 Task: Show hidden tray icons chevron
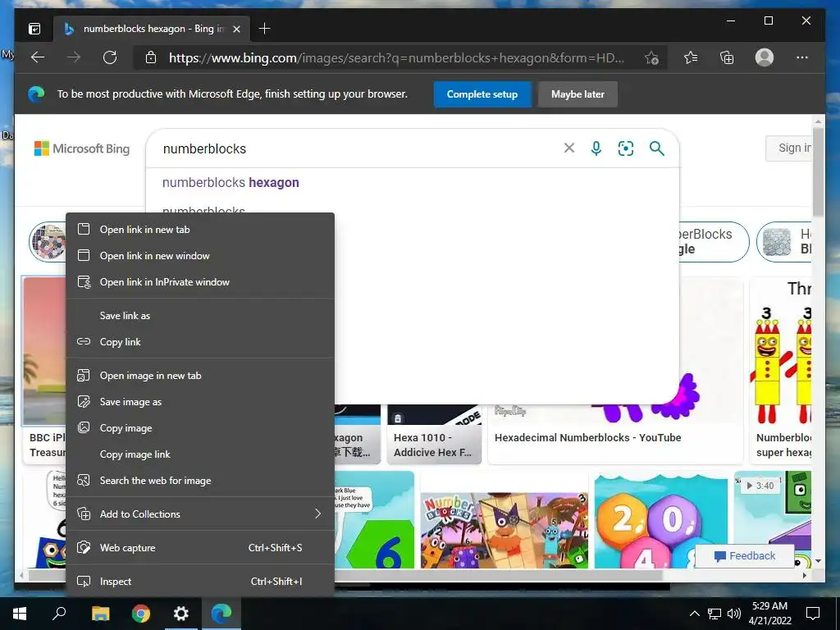pos(694,614)
